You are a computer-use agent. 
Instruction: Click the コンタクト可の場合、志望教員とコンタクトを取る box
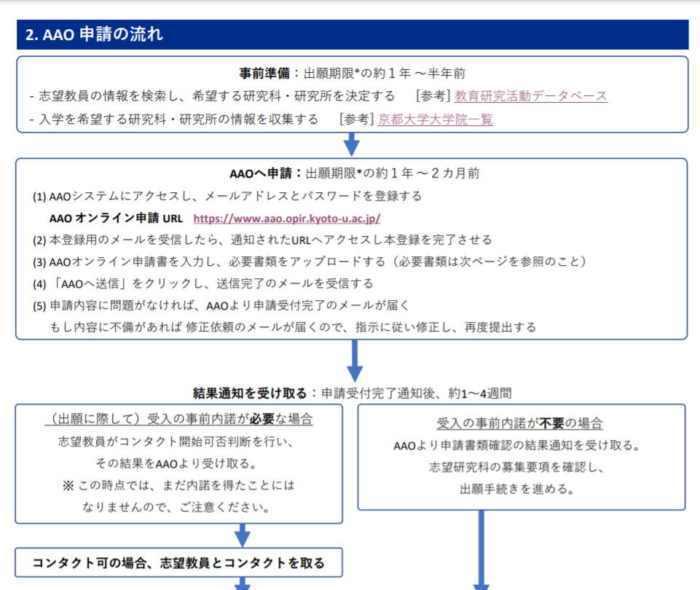coord(178,562)
